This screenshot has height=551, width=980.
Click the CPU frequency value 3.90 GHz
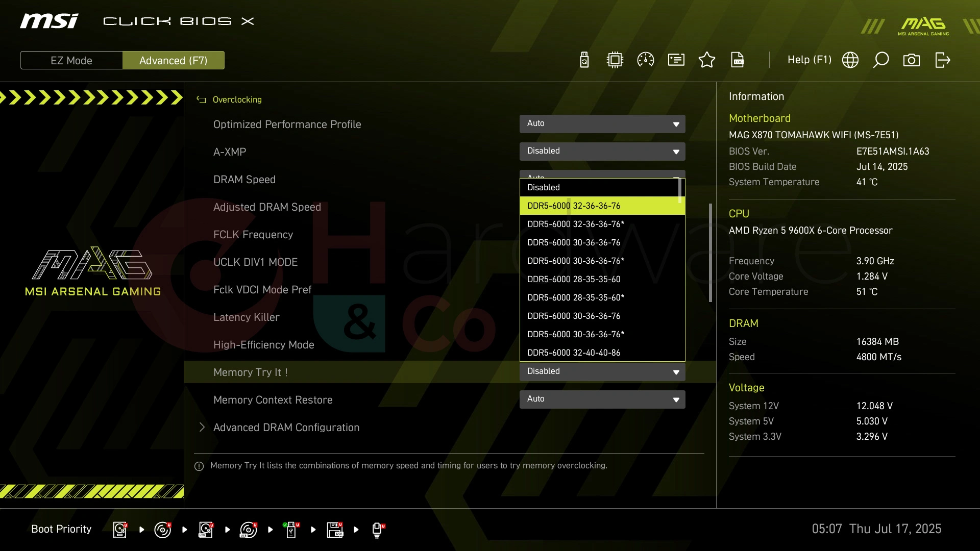pyautogui.click(x=875, y=261)
